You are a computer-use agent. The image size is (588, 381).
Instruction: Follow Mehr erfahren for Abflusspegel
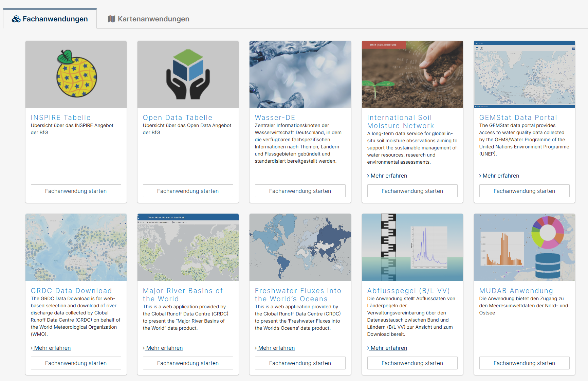[x=387, y=348]
